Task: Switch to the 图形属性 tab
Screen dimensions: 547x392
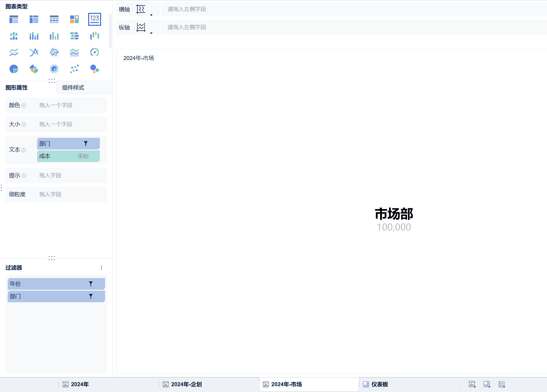Action: point(17,88)
